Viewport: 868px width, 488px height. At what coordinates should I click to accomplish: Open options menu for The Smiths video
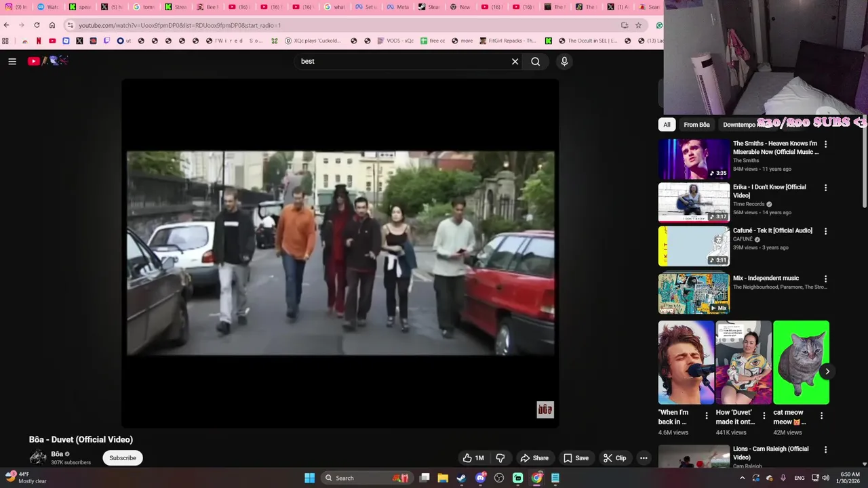click(x=825, y=144)
